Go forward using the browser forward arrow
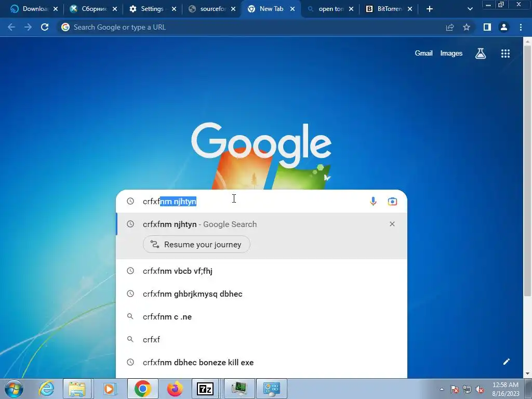Image resolution: width=532 pixels, height=399 pixels. [28, 27]
